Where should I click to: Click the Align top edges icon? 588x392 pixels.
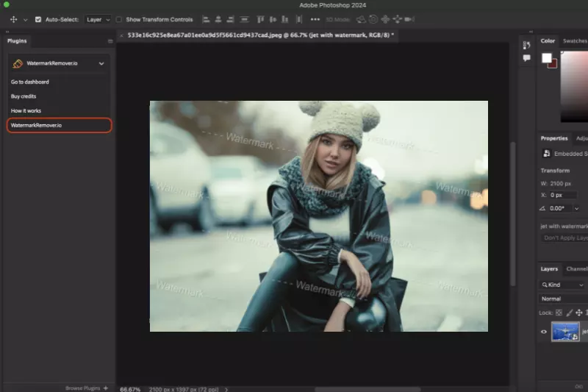[261, 20]
